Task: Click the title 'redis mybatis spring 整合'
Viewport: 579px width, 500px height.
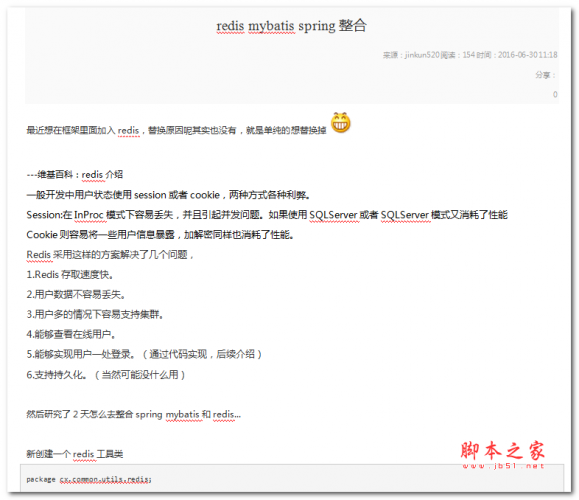Action: coord(291,26)
